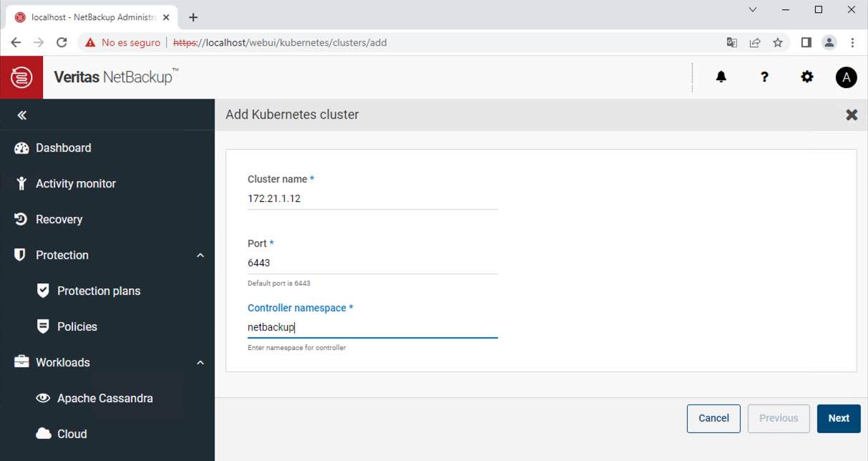Click the Next button
The width and height of the screenshot is (868, 461).
[x=839, y=419]
